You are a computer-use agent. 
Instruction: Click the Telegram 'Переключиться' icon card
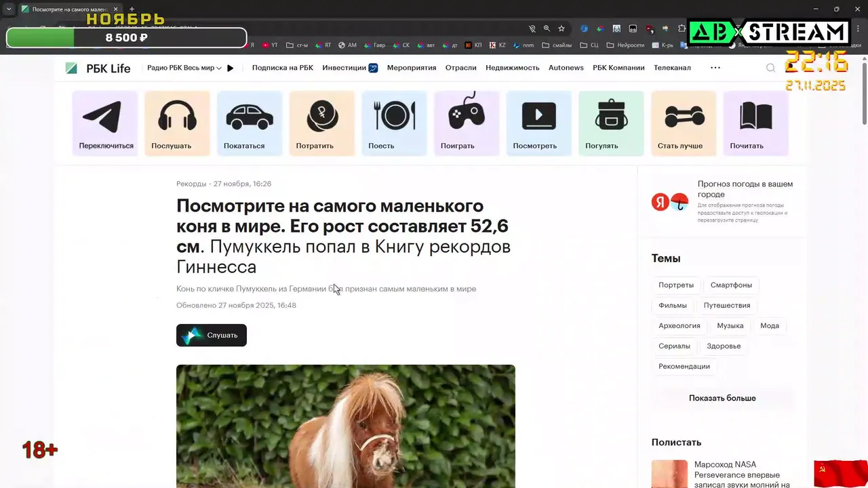point(105,123)
